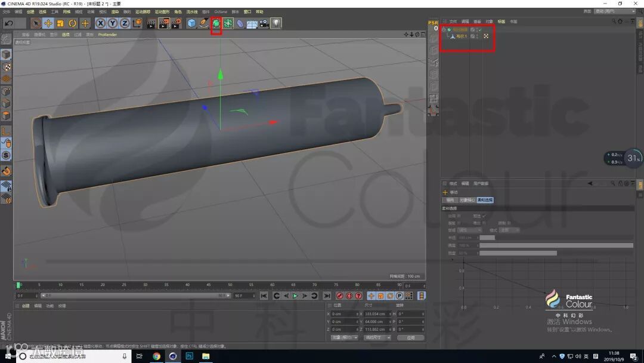
Task: Open the Octane menu
Action: [x=221, y=11]
